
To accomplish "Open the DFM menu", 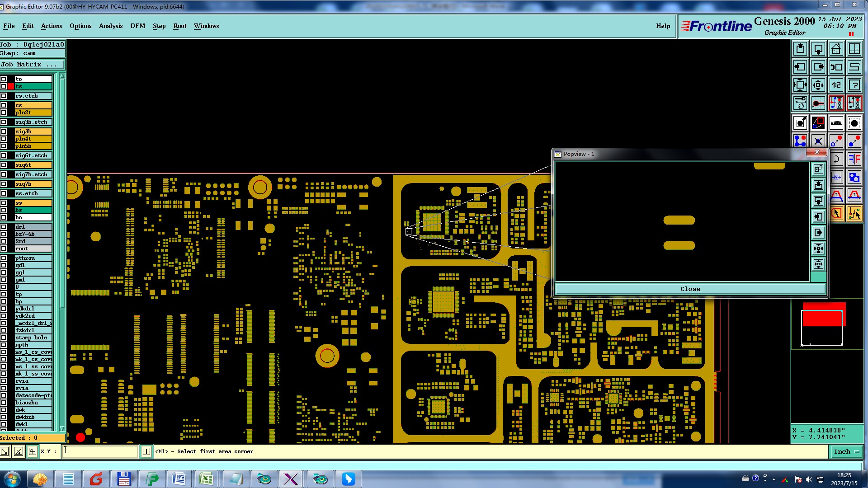I will 137,26.
